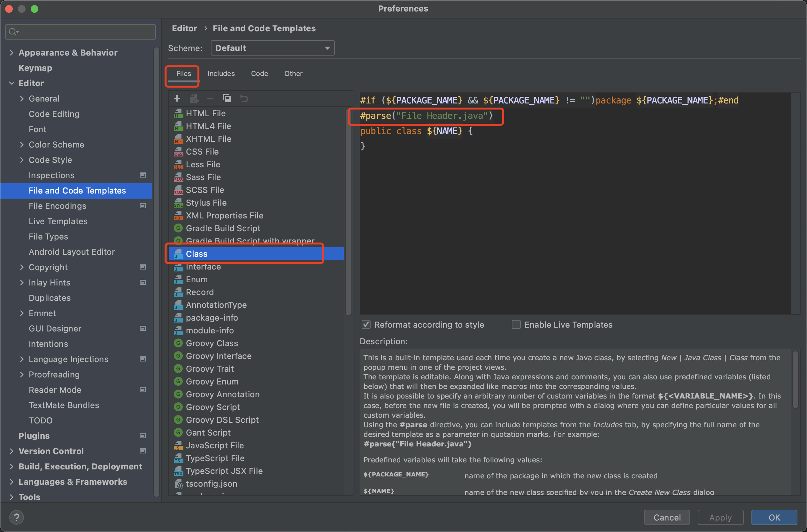Screen dimensions: 807x532
Task: Expand the Appearance & Behavior section
Action: [x=12, y=53]
